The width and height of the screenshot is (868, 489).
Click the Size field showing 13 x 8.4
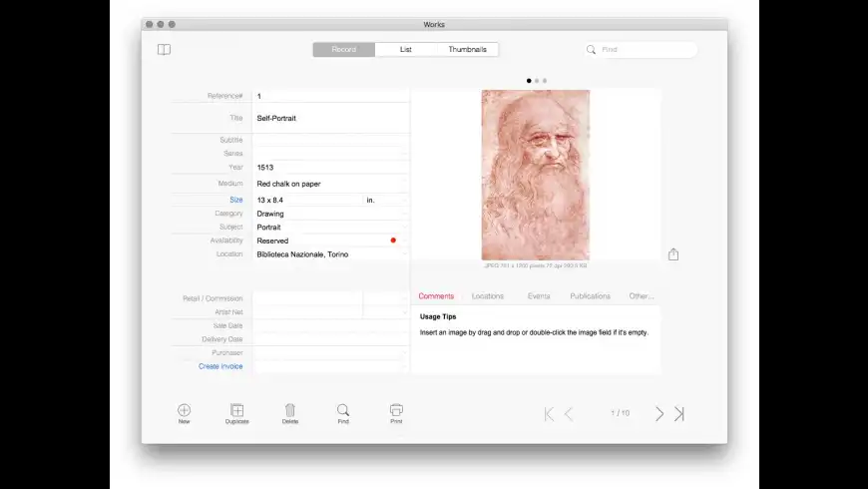(307, 200)
